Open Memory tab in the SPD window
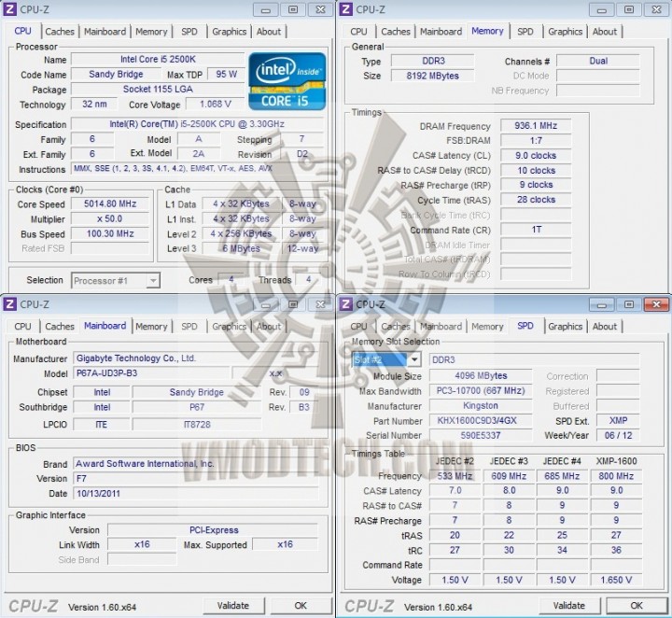672x618 pixels. tap(487, 327)
